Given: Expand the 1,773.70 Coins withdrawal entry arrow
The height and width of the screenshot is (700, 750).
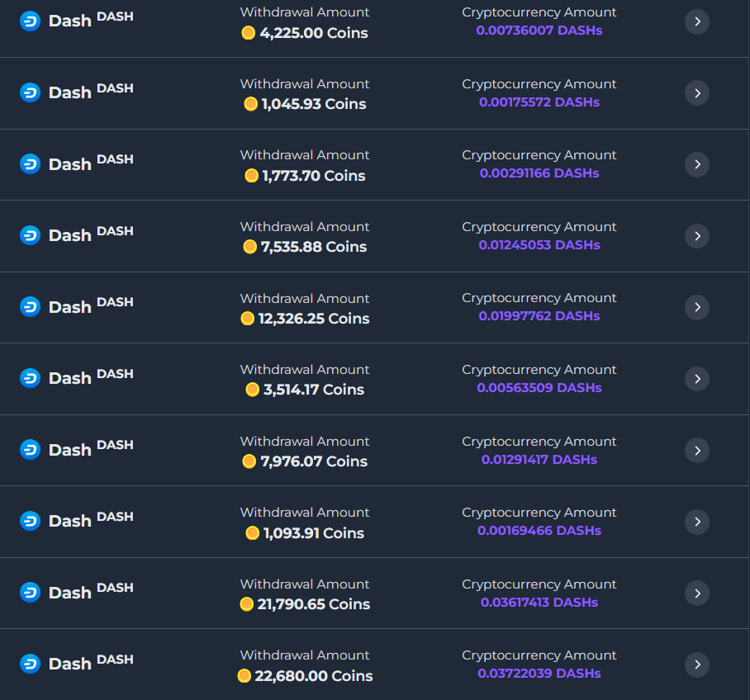Looking at the screenshot, I should (697, 164).
